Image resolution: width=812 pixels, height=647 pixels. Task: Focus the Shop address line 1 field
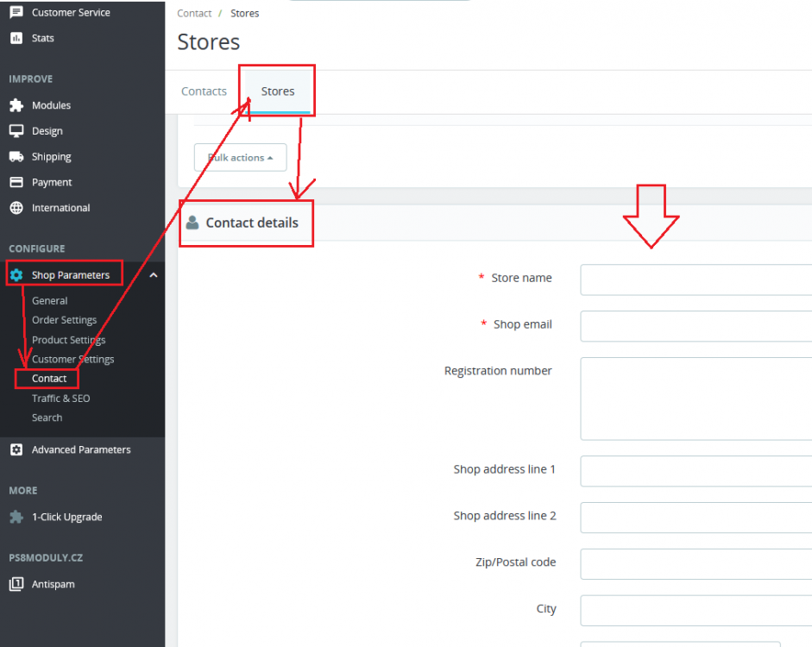696,471
